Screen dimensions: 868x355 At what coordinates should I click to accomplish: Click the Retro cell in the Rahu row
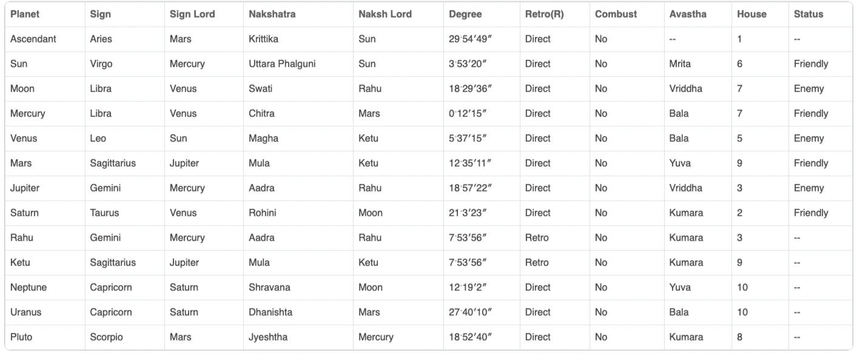pyautogui.click(x=537, y=237)
